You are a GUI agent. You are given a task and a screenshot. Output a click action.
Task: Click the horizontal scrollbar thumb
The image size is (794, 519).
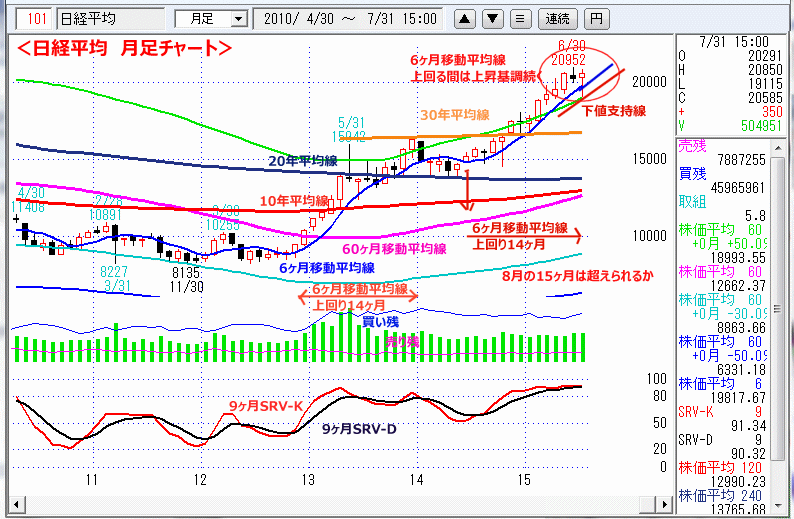click(648, 504)
